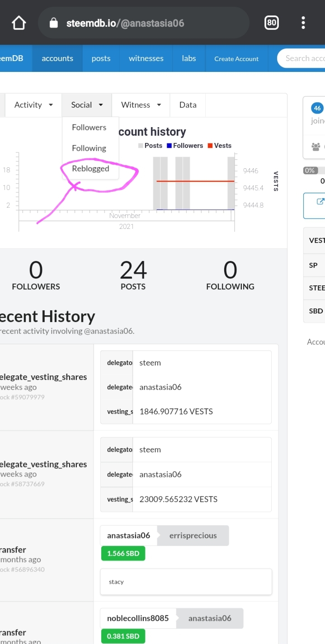Open the Data tab
Viewport: 325px width, 644px height.
pyautogui.click(x=188, y=105)
